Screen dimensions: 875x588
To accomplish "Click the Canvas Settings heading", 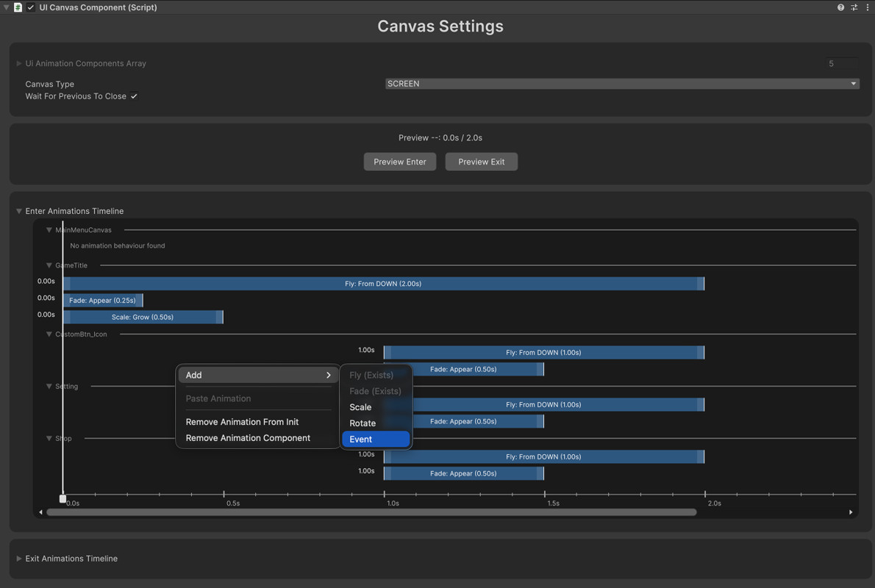I will point(440,26).
